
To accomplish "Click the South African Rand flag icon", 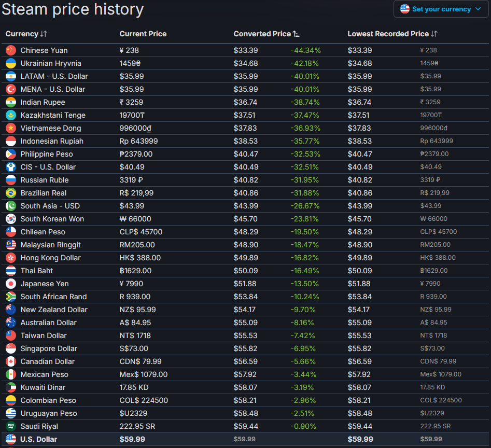I will click(x=11, y=297).
